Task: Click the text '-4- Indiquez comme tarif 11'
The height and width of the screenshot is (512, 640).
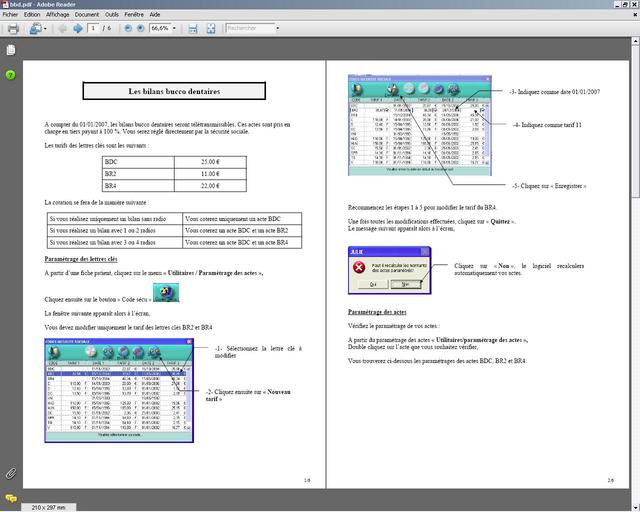Action: 547,125
